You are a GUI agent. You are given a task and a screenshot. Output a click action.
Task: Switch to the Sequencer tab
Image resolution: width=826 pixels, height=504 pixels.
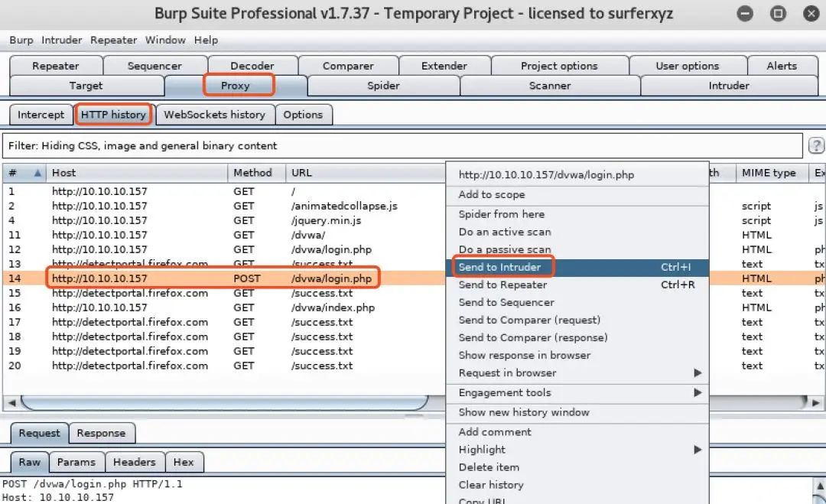pyautogui.click(x=154, y=66)
